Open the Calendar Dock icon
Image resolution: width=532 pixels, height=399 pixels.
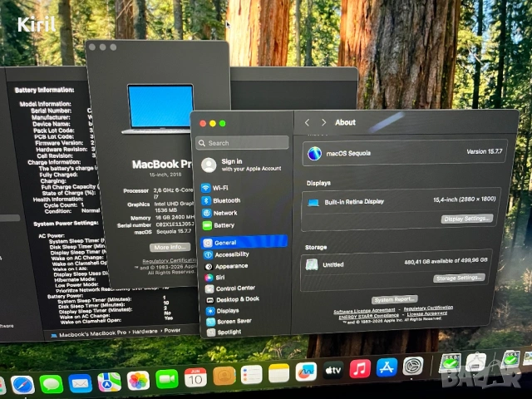pos(195,377)
